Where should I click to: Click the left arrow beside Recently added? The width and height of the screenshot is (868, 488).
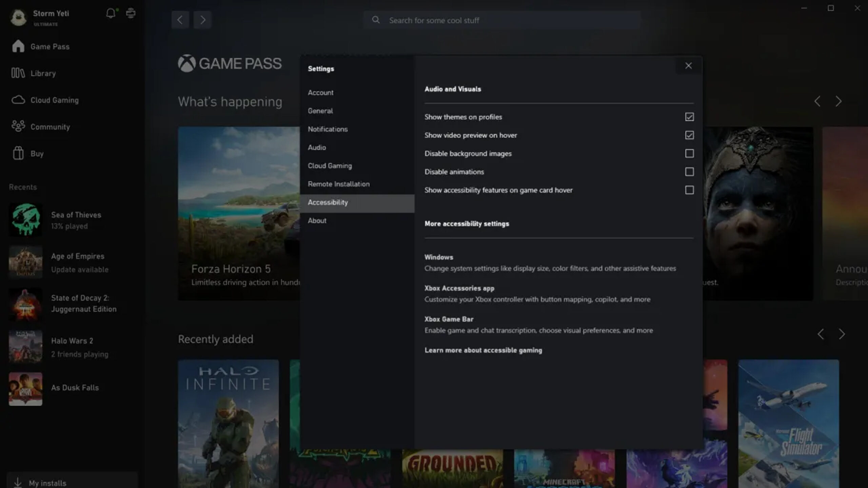click(x=820, y=334)
